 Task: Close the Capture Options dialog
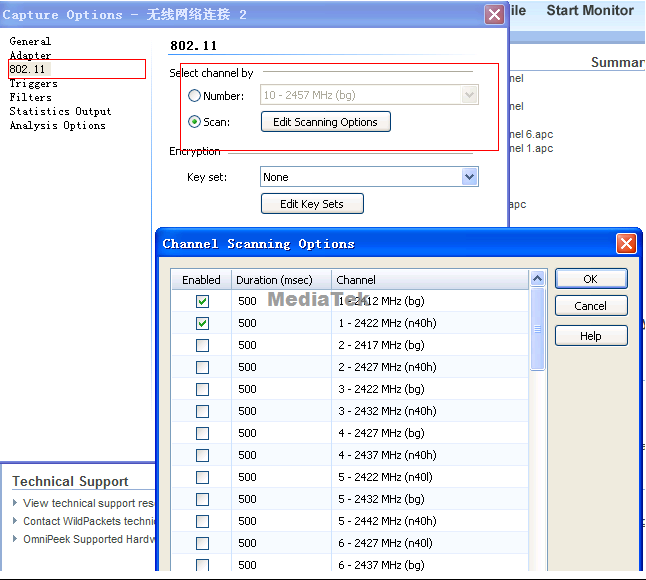click(x=494, y=15)
